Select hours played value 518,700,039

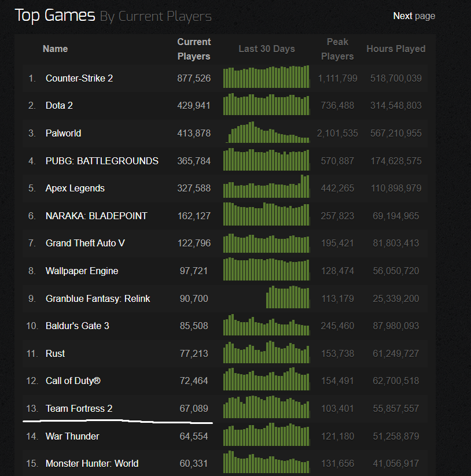click(396, 78)
